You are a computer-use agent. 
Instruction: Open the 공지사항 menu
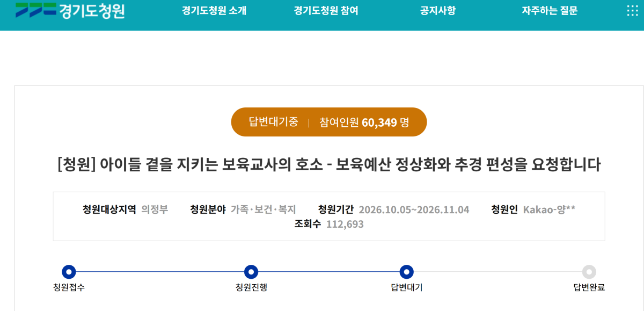[438, 11]
